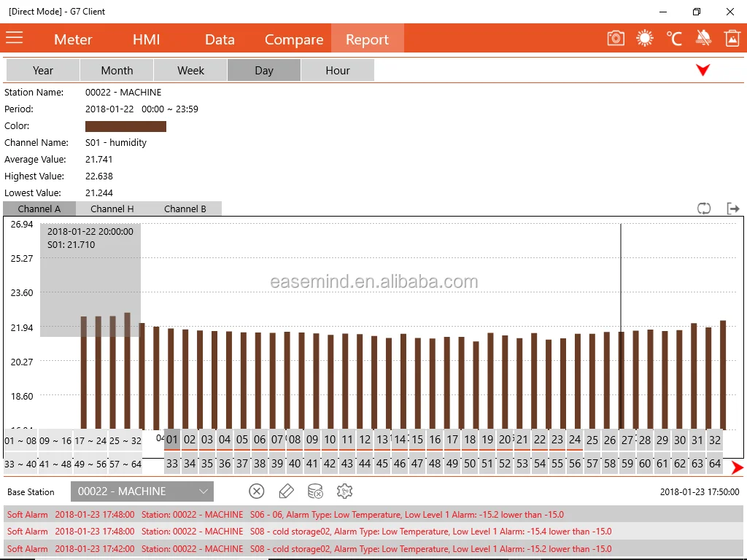Expand panel with red down chevron
Image resolution: width=747 pixels, height=560 pixels.
[703, 71]
